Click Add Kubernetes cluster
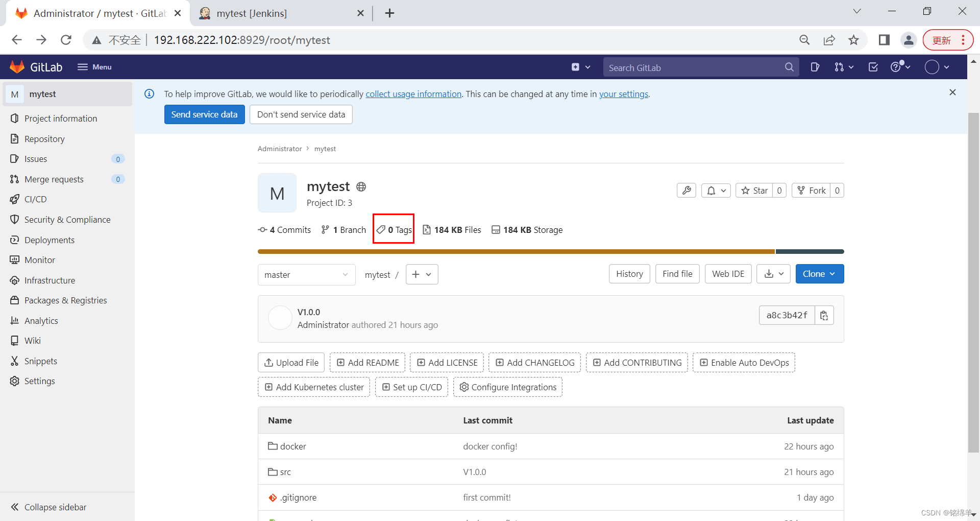980x521 pixels. click(314, 387)
